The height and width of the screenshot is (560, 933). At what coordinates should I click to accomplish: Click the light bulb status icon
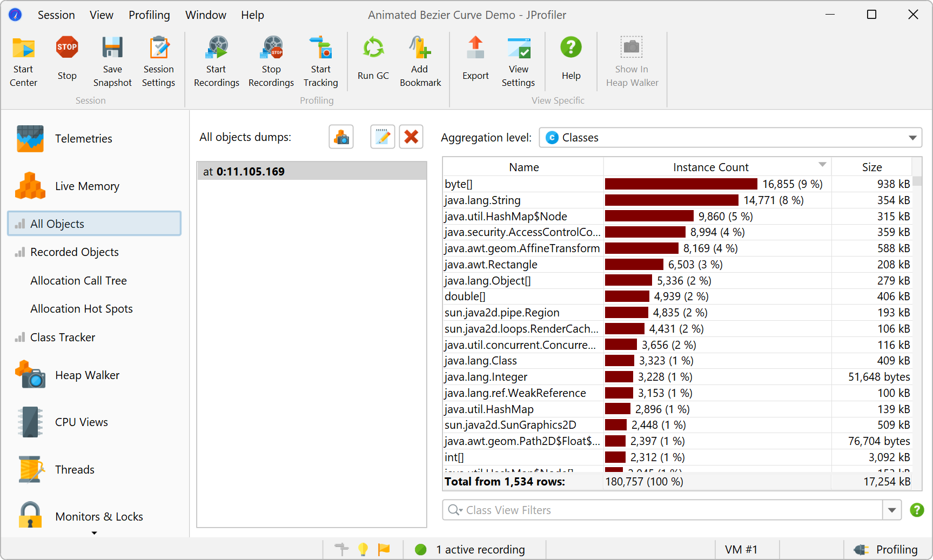363,550
